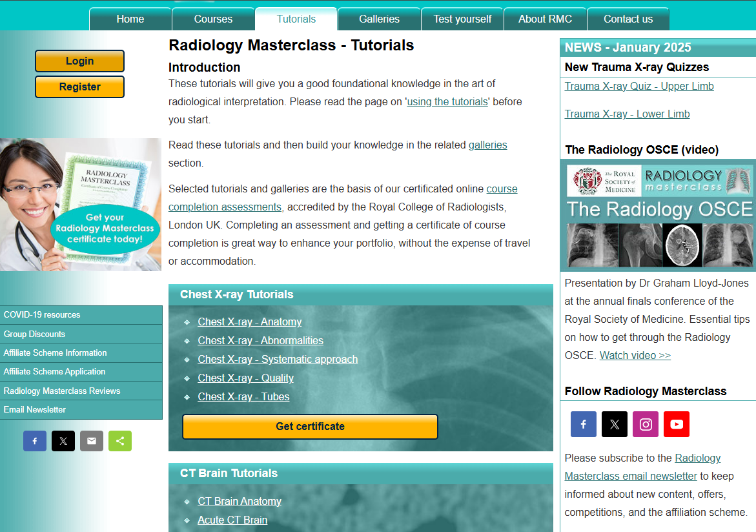Open Chest X-ray - Tubes tutorial

pyautogui.click(x=243, y=397)
